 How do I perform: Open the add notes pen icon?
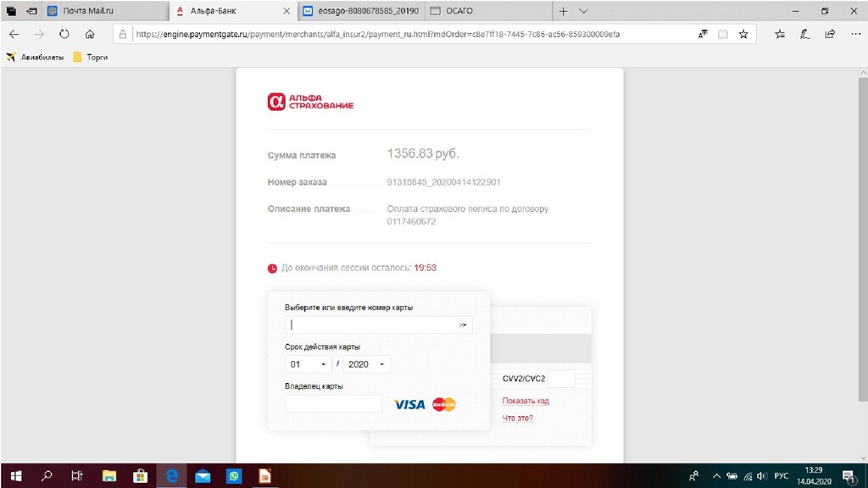pyautogui.click(x=805, y=34)
